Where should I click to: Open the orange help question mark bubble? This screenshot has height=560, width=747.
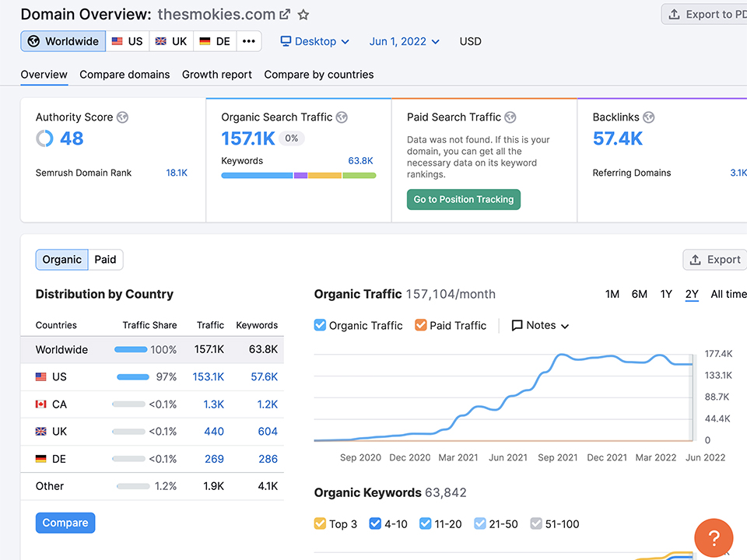tap(714, 538)
